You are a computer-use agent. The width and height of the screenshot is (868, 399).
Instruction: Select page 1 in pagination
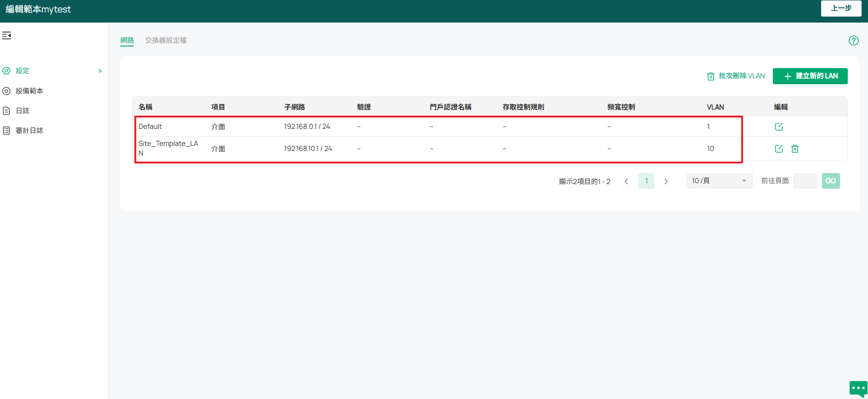tap(646, 181)
